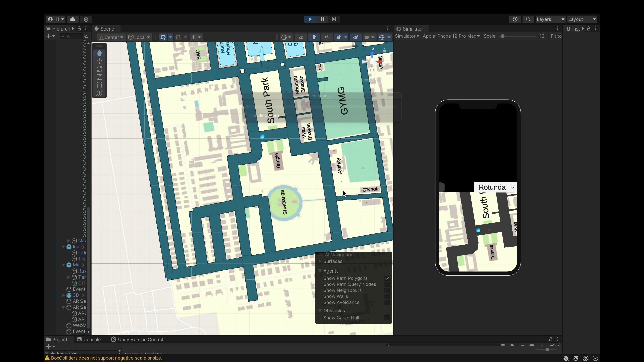Select the Rect transform tool
This screenshot has width=644, height=362.
[x=99, y=85]
